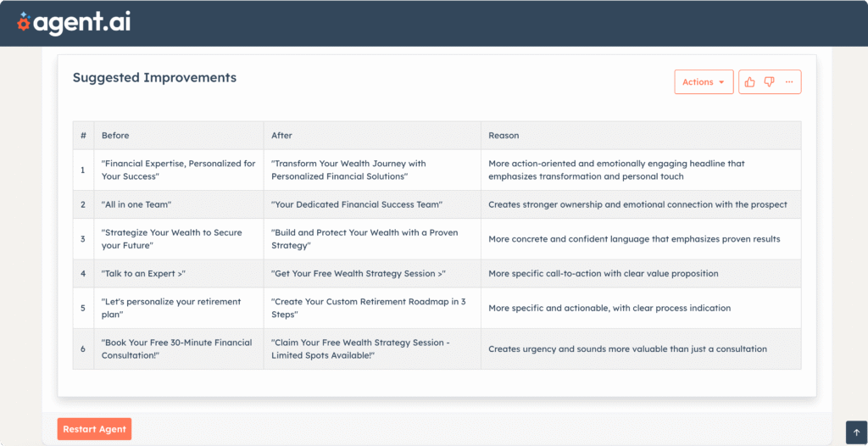Select row number 5 cell
This screenshot has width=868, height=446.
point(83,308)
